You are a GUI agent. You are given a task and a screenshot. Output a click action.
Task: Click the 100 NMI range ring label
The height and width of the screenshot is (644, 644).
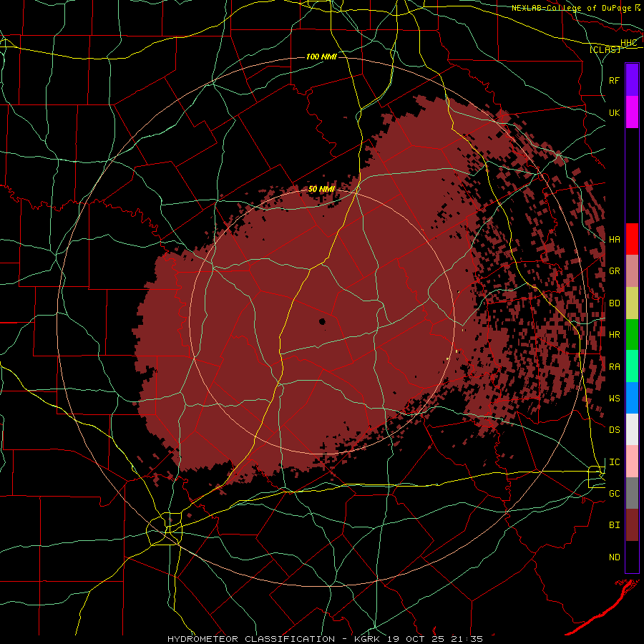click(x=321, y=57)
